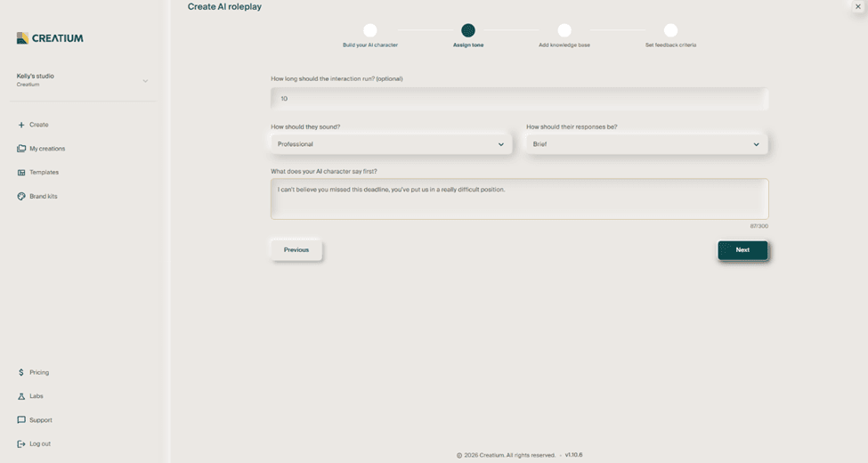Screen dimensions: 868x463
Task: Jump to Add knowledge base step
Action: pyautogui.click(x=564, y=30)
